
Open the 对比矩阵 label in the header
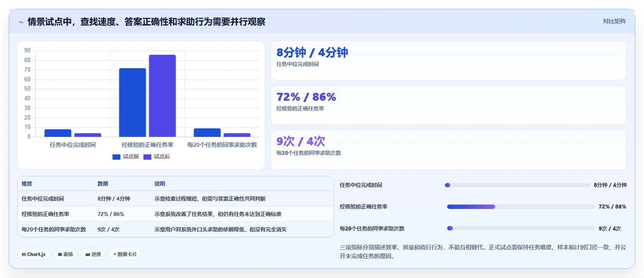(614, 21)
